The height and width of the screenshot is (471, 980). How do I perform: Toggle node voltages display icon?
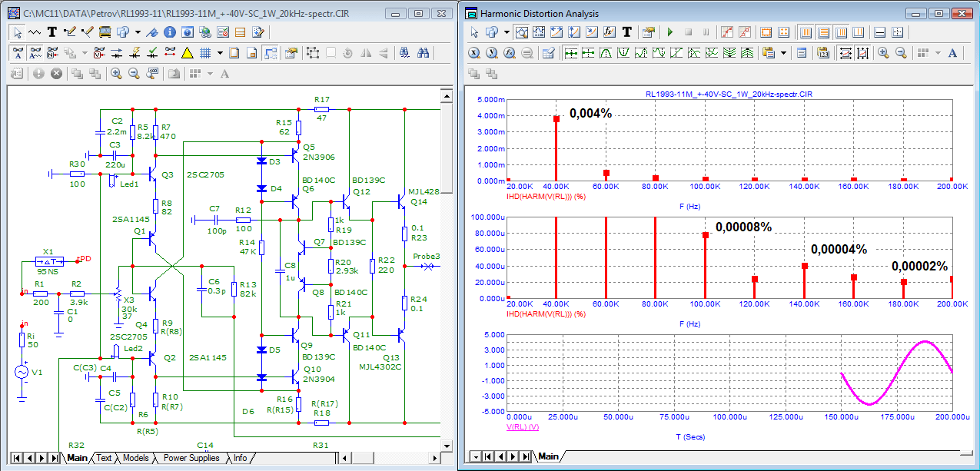(x=99, y=53)
